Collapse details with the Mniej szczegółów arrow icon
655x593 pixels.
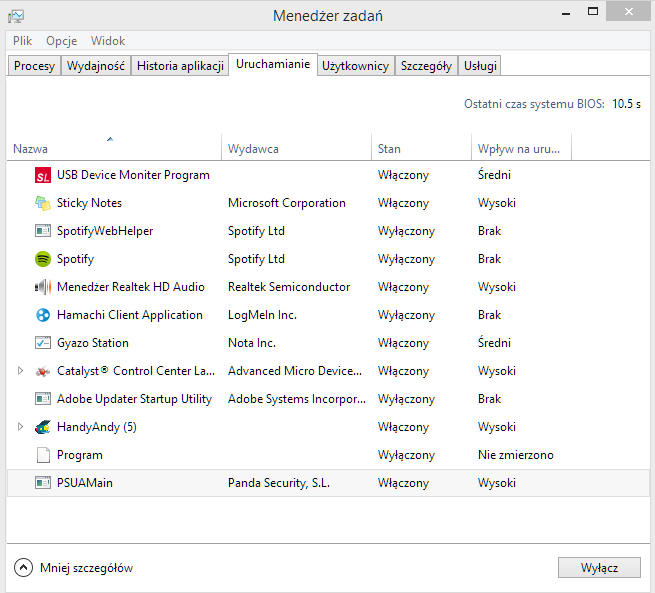click(x=23, y=568)
